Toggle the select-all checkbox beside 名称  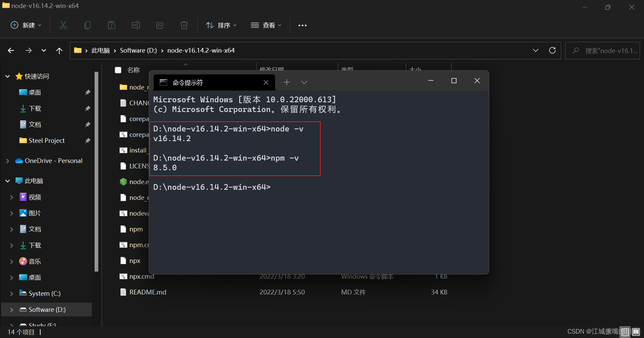click(118, 70)
